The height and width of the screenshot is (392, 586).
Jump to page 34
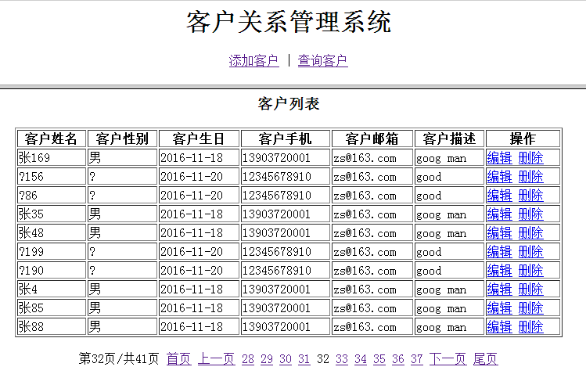click(x=360, y=359)
